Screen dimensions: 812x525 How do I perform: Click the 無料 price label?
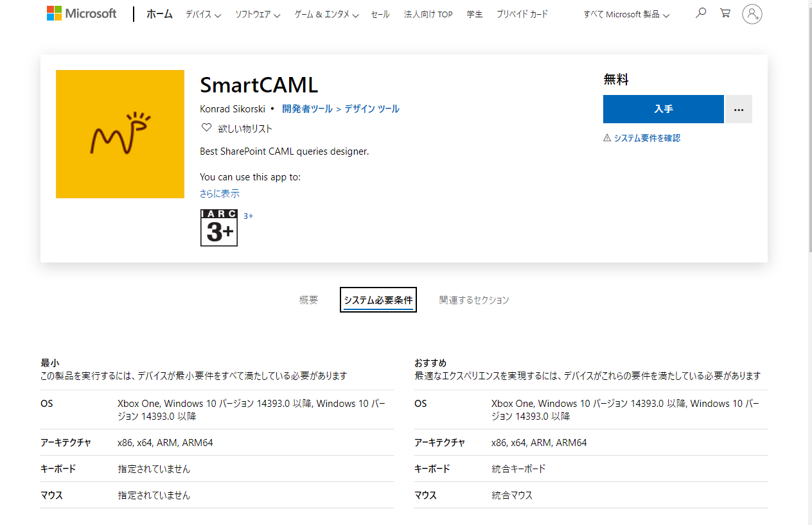pos(616,80)
